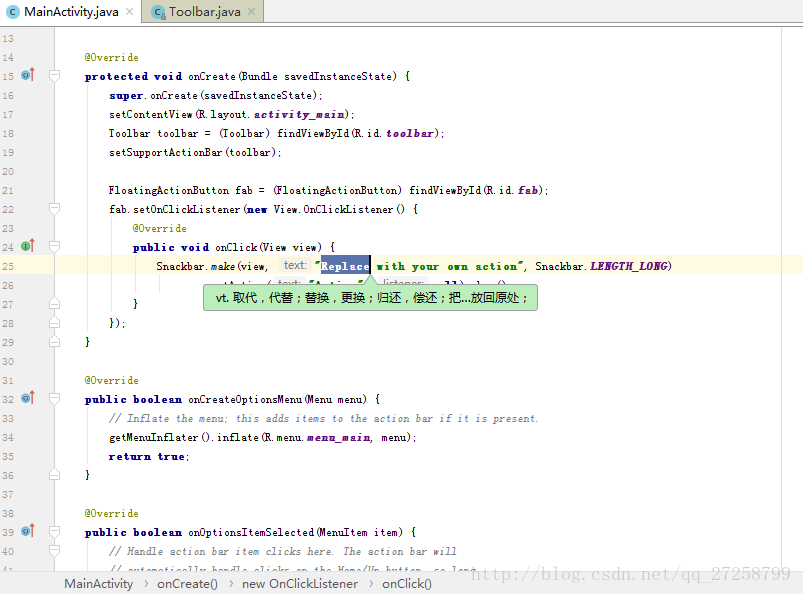Select onClick() in the breadcrumb bar
This screenshot has height=594, width=803.
(x=407, y=584)
